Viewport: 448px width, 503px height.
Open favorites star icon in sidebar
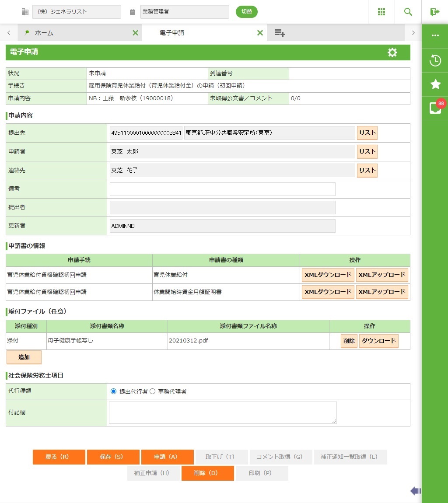click(x=435, y=84)
